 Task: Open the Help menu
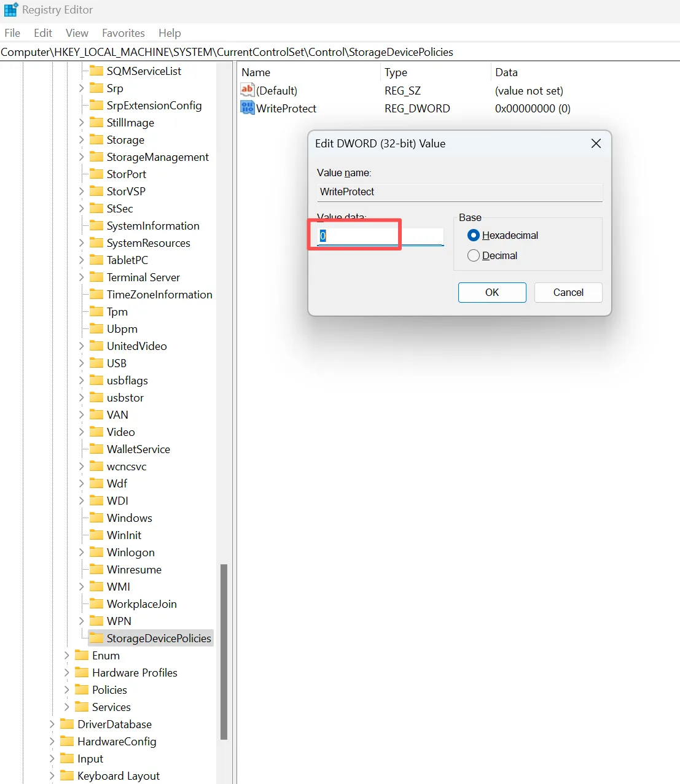pos(170,33)
